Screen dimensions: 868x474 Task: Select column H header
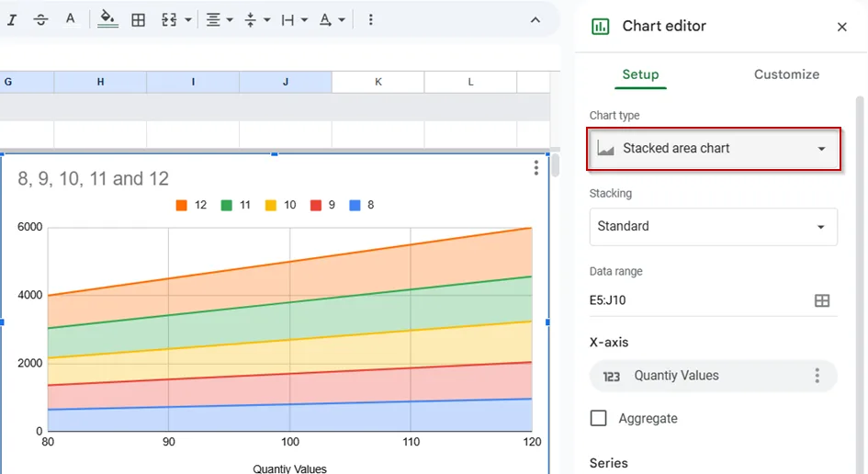[100, 82]
